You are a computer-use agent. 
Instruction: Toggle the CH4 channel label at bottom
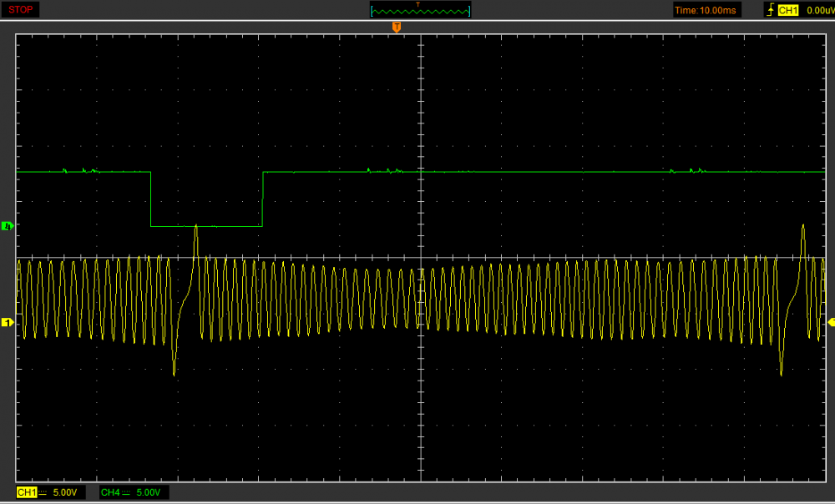109,493
